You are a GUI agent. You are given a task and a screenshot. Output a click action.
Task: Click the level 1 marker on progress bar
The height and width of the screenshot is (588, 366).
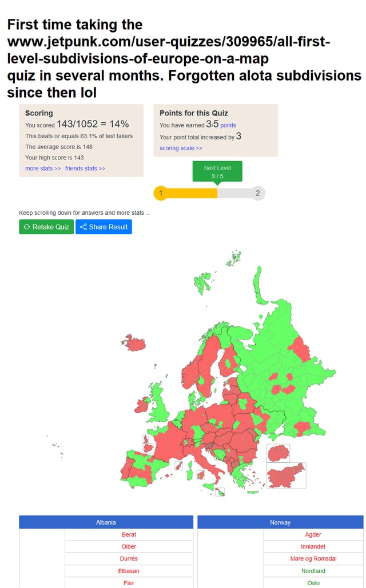coord(161,193)
